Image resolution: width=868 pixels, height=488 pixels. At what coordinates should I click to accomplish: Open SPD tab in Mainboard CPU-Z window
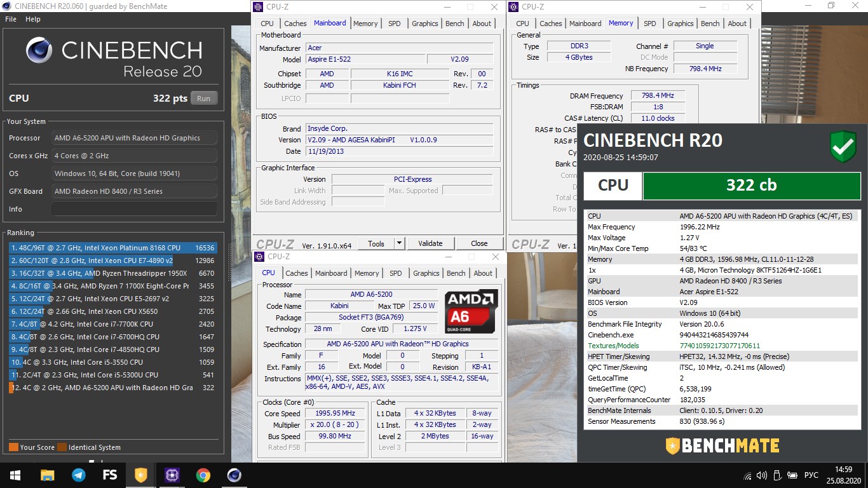395,24
